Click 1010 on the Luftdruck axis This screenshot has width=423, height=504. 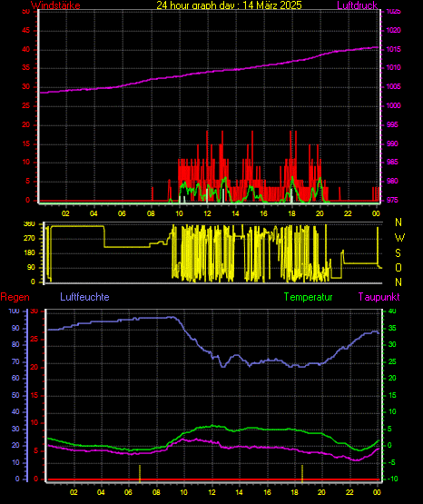393,67
